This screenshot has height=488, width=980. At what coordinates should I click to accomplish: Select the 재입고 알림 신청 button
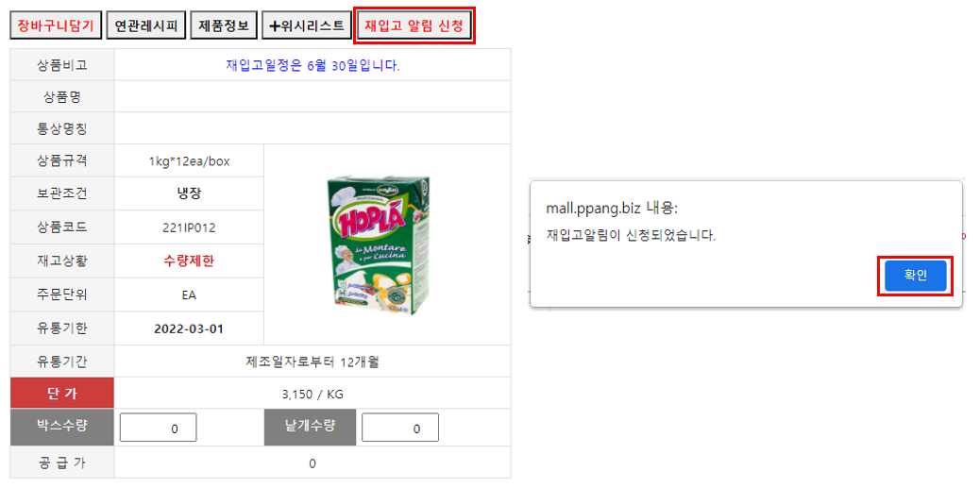pyautogui.click(x=414, y=26)
